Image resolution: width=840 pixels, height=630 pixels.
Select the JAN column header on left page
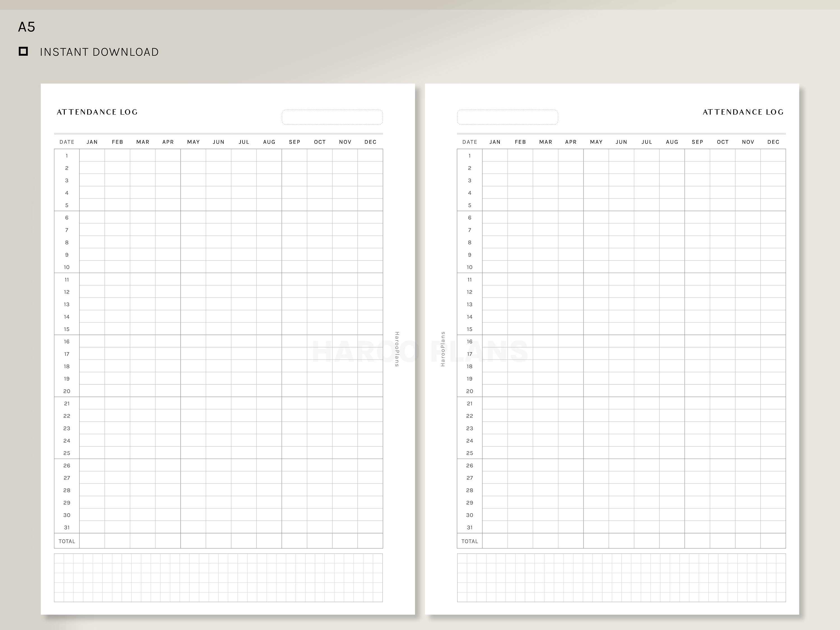pyautogui.click(x=92, y=142)
